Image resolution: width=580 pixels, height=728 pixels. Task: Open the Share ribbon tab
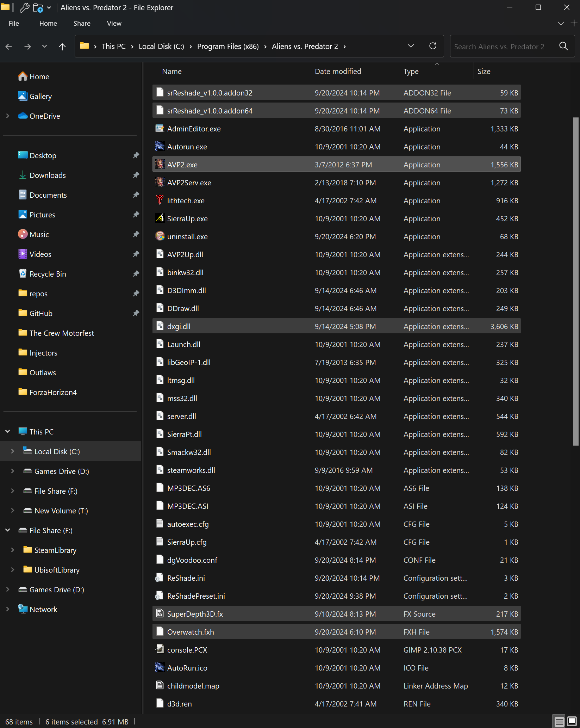click(82, 23)
